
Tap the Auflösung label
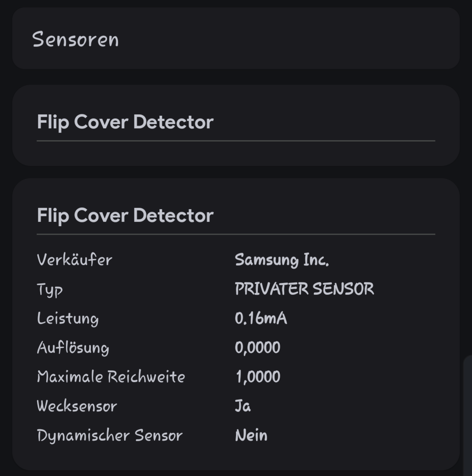click(x=73, y=347)
